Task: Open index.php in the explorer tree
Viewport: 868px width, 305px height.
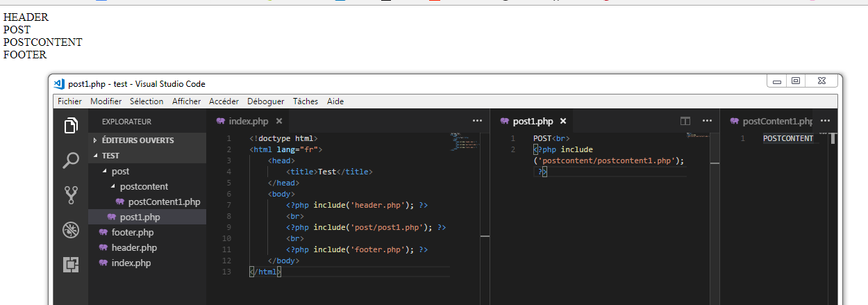Action: point(147,263)
